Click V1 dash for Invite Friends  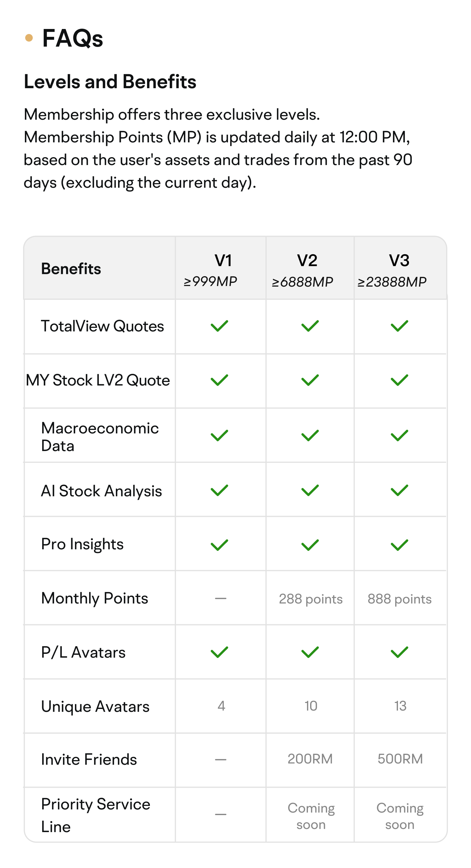point(221,760)
